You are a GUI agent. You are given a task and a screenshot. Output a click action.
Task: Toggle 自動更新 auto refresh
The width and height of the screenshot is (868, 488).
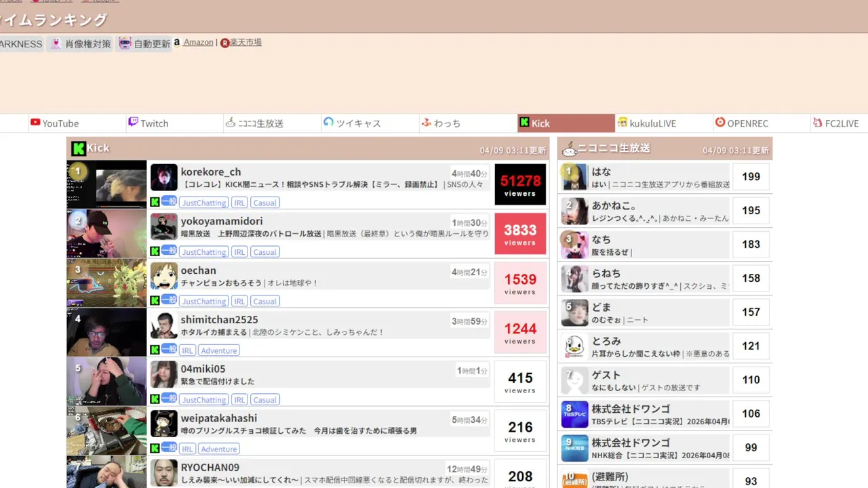[144, 44]
